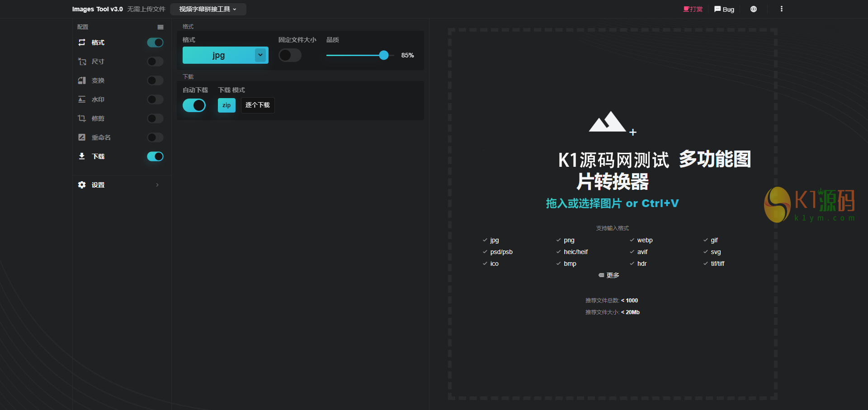The height and width of the screenshot is (410, 868).
Task: Turn on 固定文件大小 switch
Action: click(290, 55)
